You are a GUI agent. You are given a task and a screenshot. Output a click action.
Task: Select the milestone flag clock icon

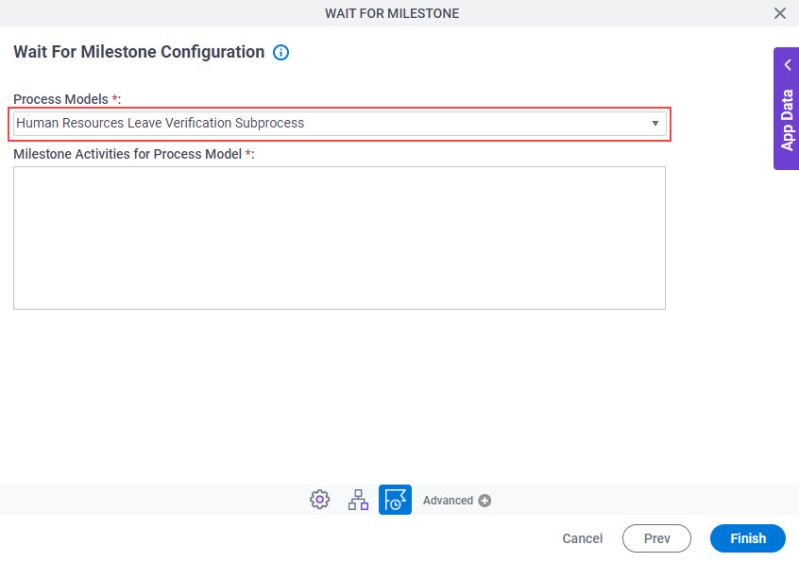[395, 500]
